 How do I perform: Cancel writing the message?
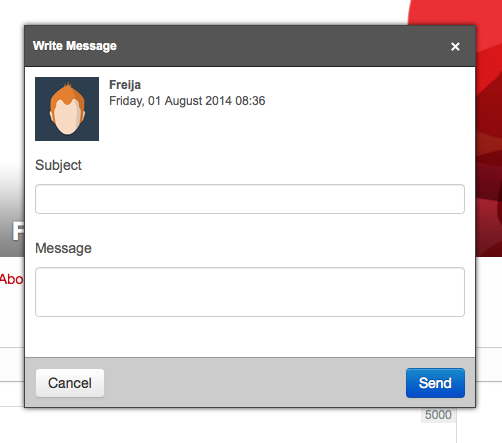click(70, 383)
